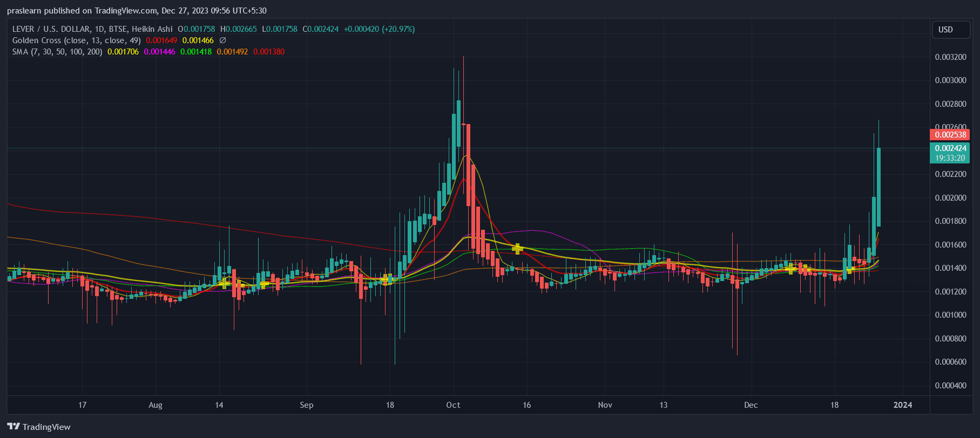Click the yellow SMA value 0.001706
The image size is (980, 438).
tap(123, 52)
